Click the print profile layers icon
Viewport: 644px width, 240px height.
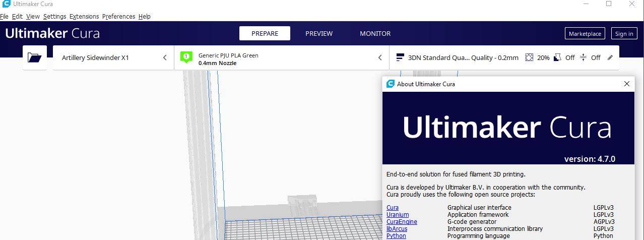point(400,57)
